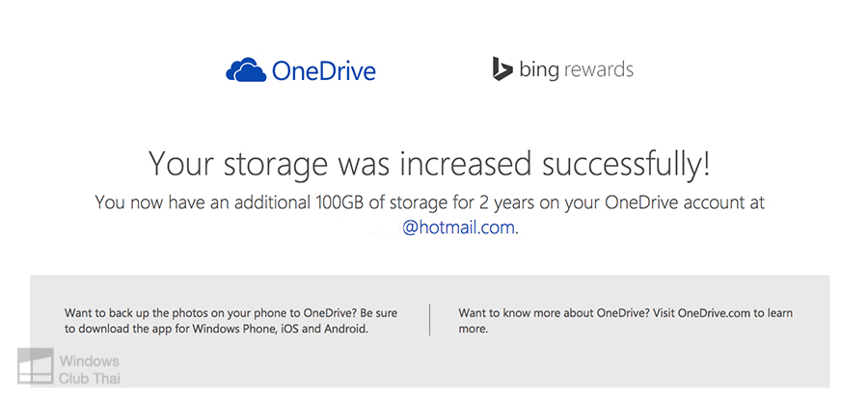Click the word 'rewards' in Bing logo
This screenshot has height=401, width=868.
tap(598, 69)
